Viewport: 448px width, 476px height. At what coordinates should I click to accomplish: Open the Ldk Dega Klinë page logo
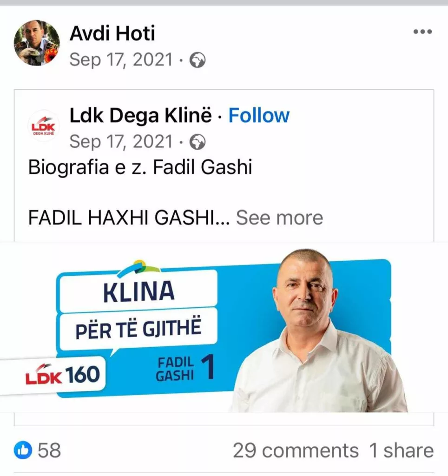coord(43,126)
